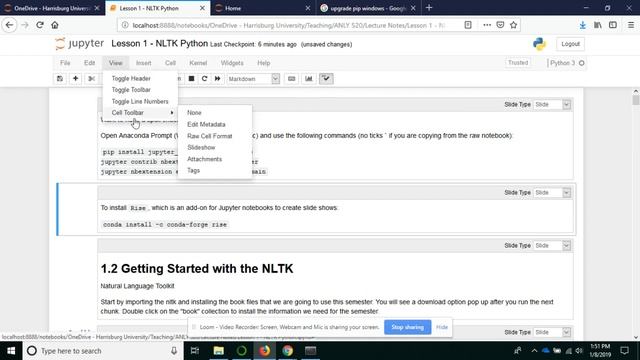The image size is (640, 360).
Task: Click notebook title Lesson 1 - NLTK Python
Action: (x=159, y=43)
